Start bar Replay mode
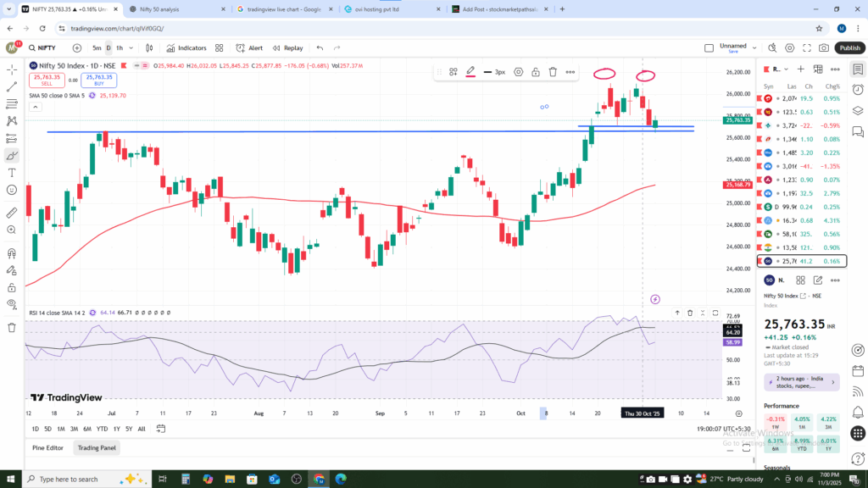Screen dimensions: 868x488 click(287, 48)
